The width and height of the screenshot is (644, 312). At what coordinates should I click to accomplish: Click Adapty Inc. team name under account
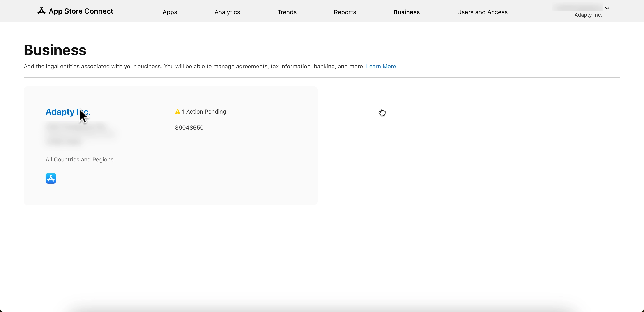click(x=588, y=15)
